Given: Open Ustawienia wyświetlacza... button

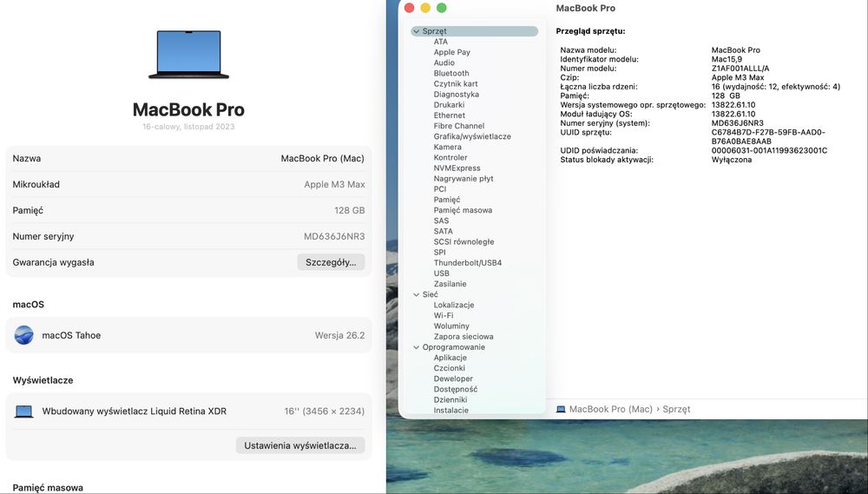Looking at the screenshot, I should [x=300, y=445].
